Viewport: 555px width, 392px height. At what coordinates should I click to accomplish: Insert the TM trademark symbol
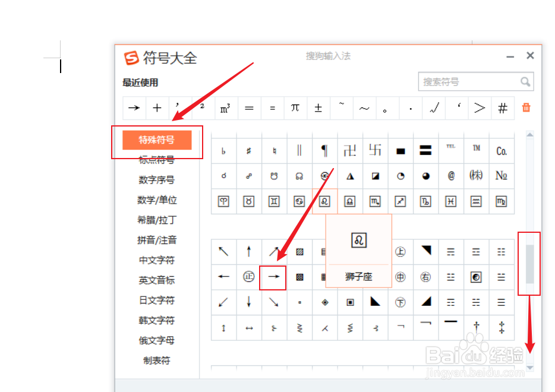(477, 151)
